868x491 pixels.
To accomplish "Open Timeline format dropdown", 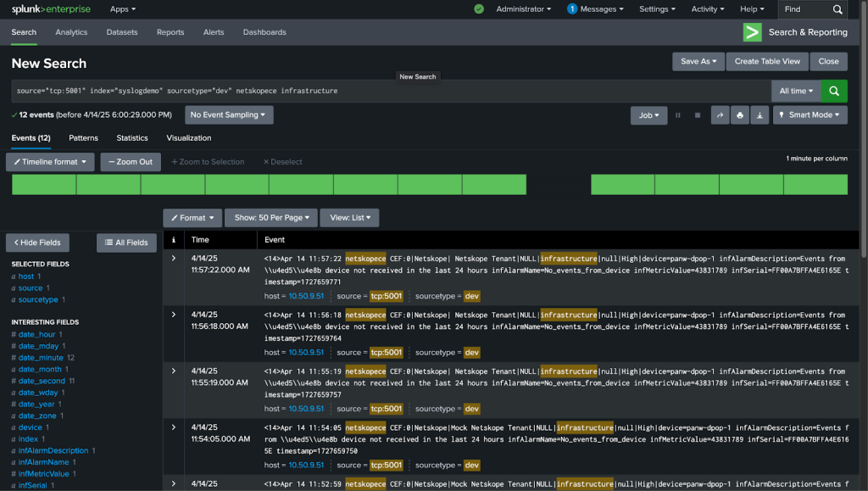I will (50, 162).
